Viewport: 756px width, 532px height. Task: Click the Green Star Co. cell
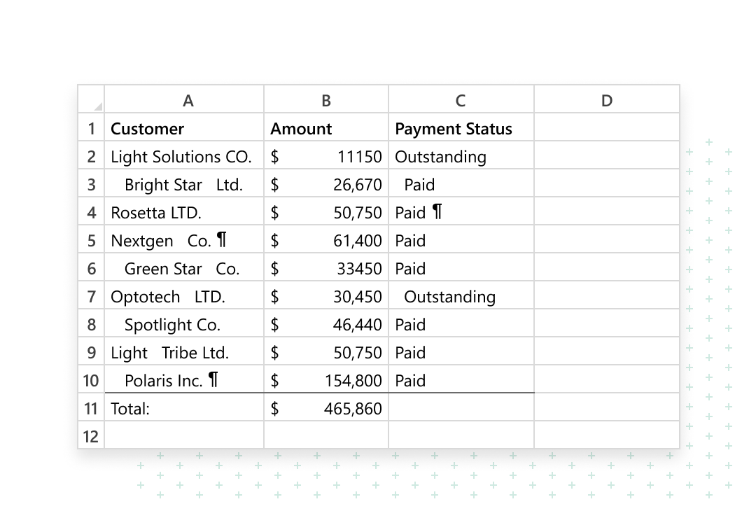[x=184, y=269]
